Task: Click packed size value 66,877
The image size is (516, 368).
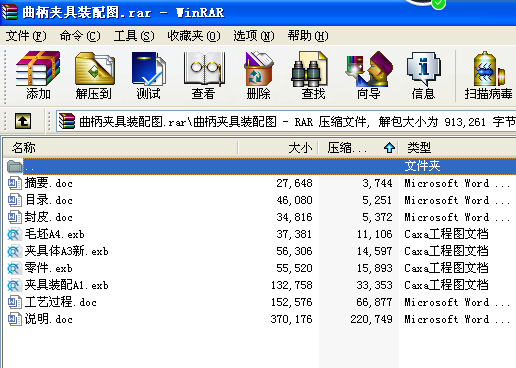Action: point(374,302)
